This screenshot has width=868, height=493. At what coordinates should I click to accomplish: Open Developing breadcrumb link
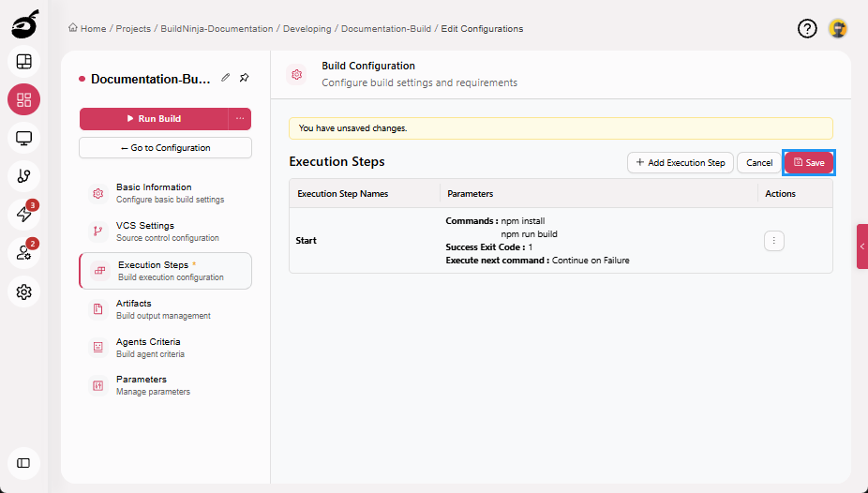[307, 28]
